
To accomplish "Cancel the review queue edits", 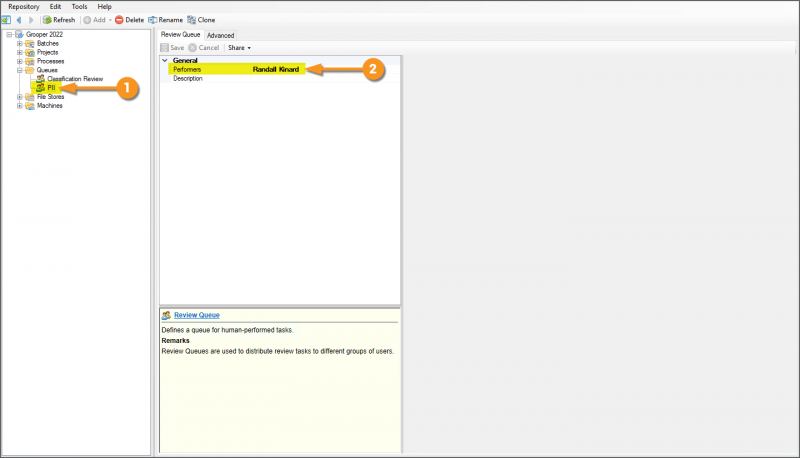I will [204, 47].
